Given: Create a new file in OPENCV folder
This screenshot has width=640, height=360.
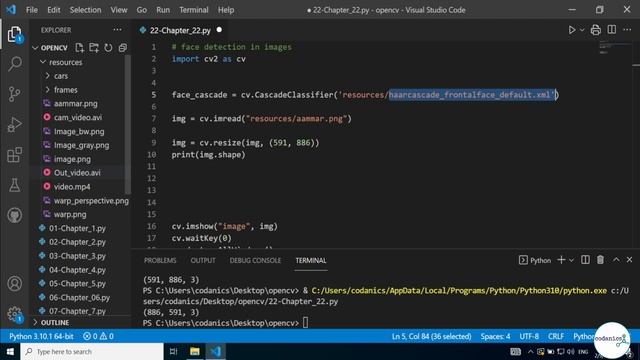Looking at the screenshot, I should [x=80, y=48].
